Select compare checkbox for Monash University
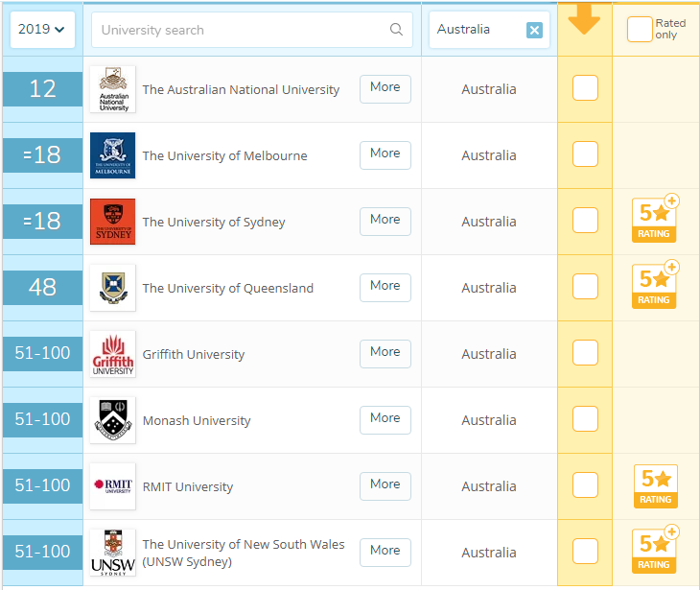 tap(585, 419)
